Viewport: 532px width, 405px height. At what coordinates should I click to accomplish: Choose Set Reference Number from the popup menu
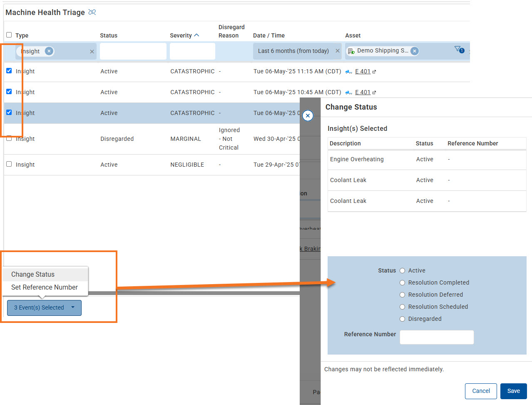point(45,287)
